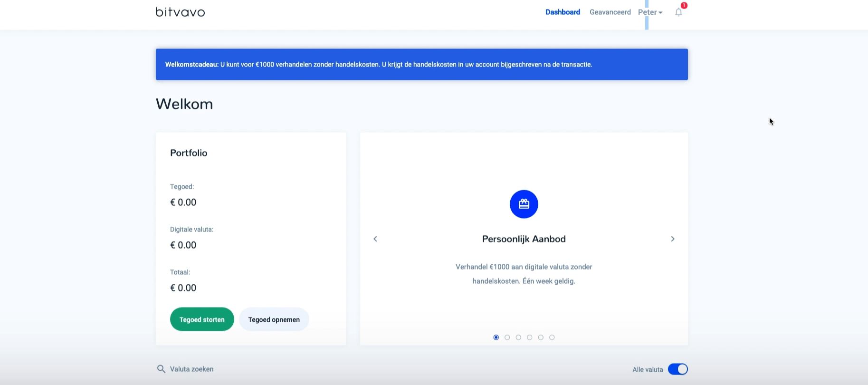Select the fourth carousel dot
Screen dimensions: 868x385
[x=529, y=337]
